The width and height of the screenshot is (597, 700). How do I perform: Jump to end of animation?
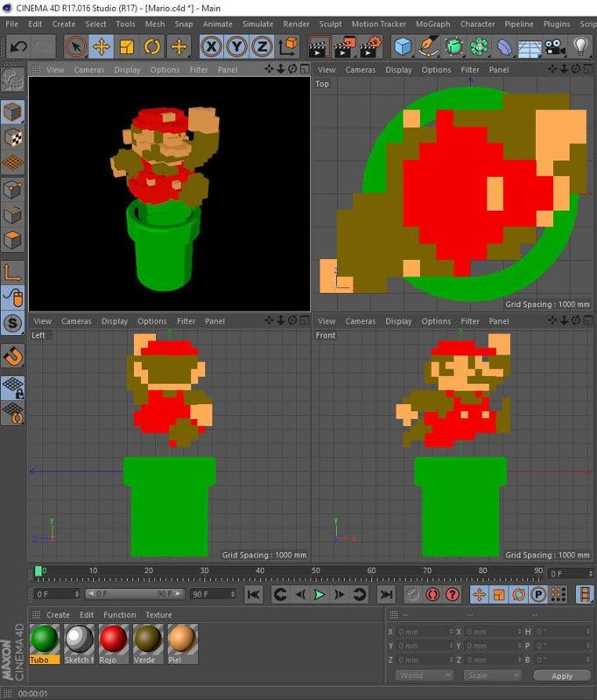(x=386, y=594)
